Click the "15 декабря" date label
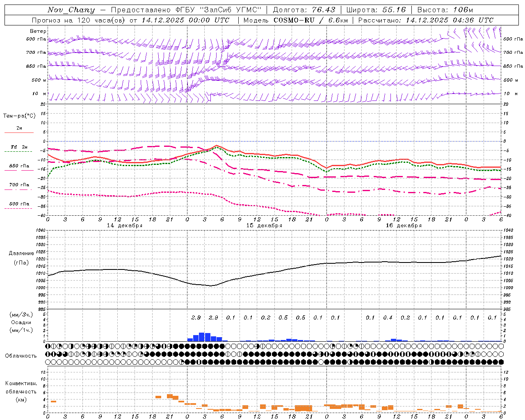525x420 pixels. pos(264,226)
